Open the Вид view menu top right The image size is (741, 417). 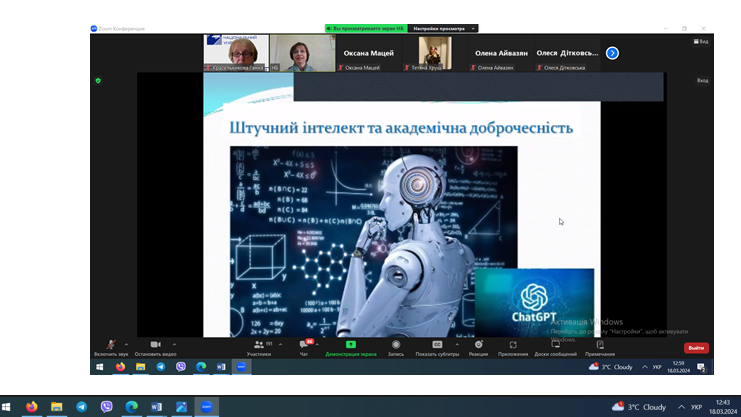702,41
